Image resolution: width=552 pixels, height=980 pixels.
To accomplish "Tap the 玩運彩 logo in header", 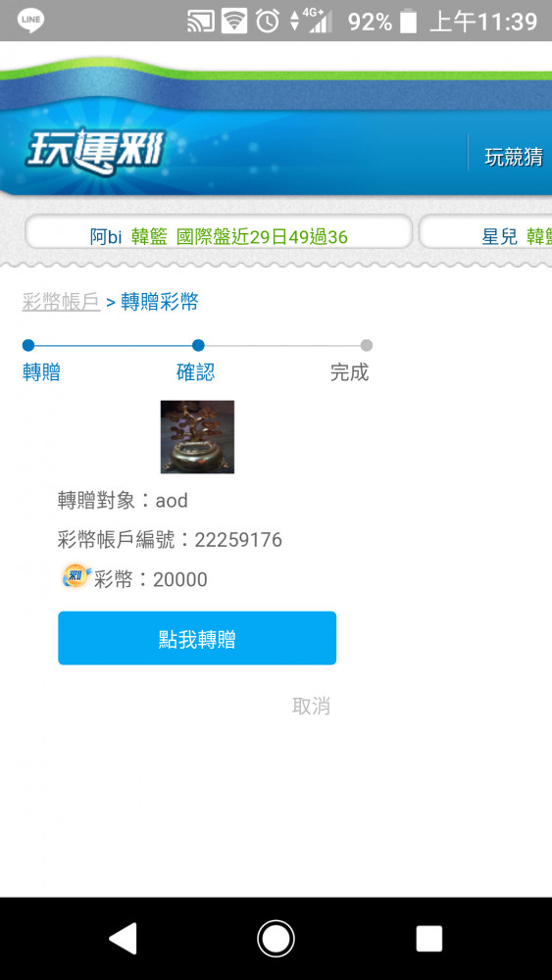I will (95, 152).
